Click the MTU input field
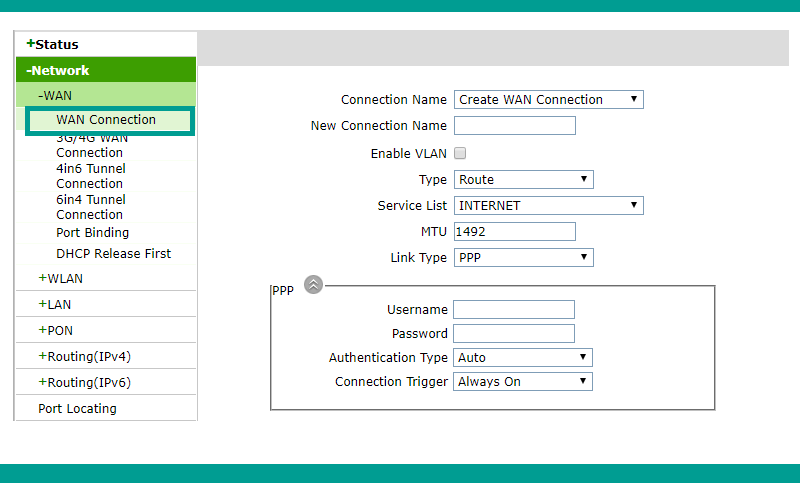800x483 pixels. pyautogui.click(x=515, y=232)
